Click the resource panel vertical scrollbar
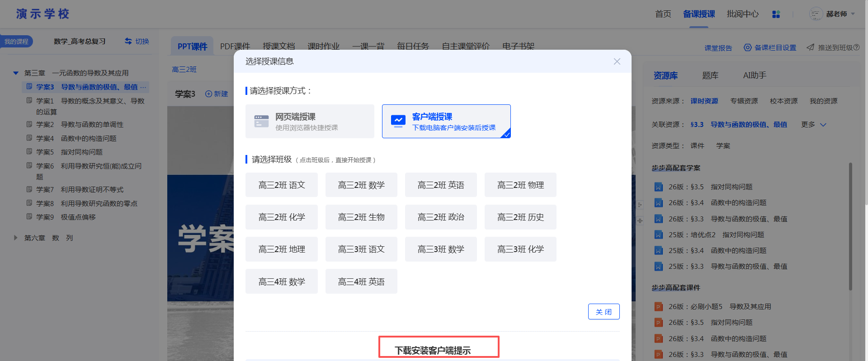868x361 pixels. pyautogui.click(x=850, y=226)
